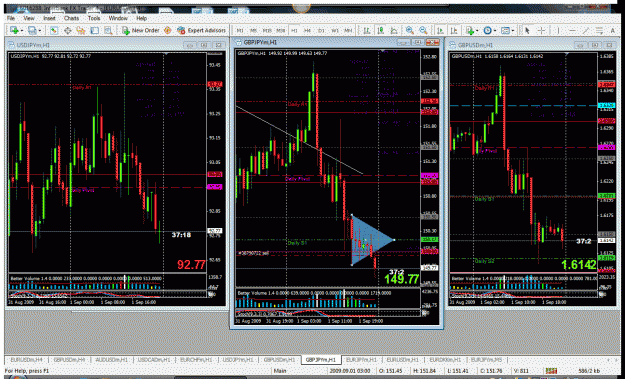Click the zoom out magnifier icon
This screenshot has width=625, height=379.
[423, 30]
